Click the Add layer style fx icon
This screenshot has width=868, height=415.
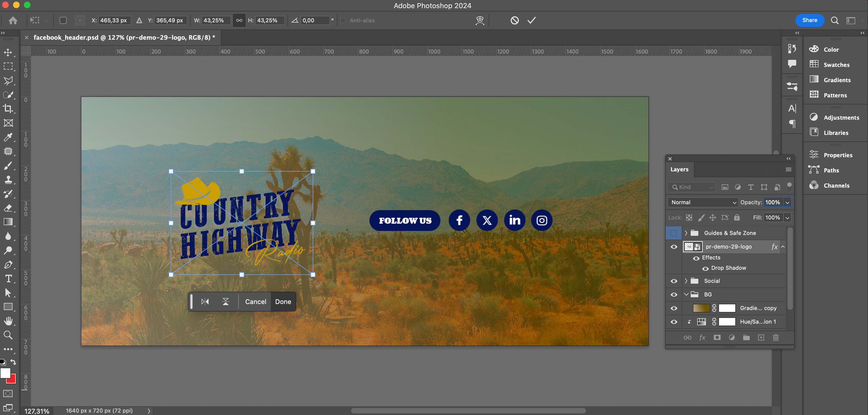coord(703,337)
